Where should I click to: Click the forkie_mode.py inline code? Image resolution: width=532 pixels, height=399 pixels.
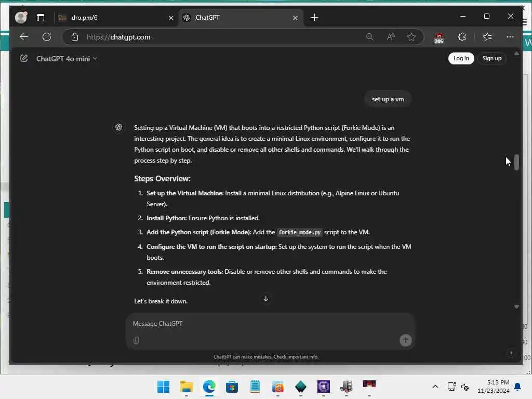pos(299,232)
